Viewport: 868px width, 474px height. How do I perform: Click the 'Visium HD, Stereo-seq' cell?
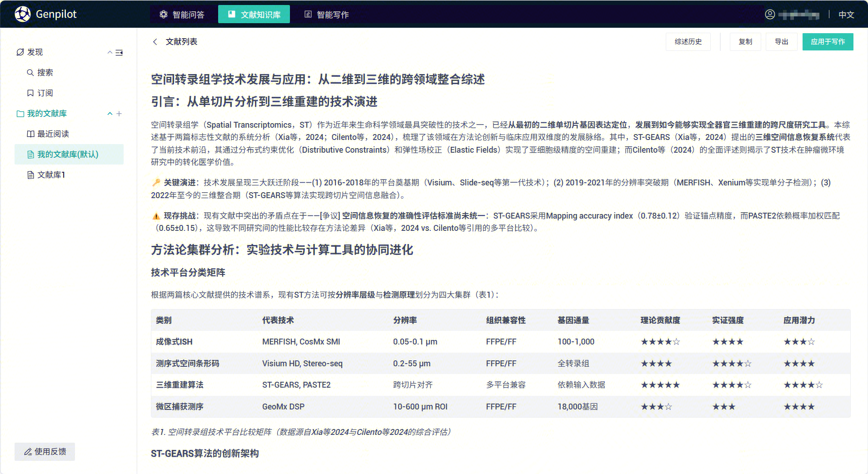pyautogui.click(x=302, y=364)
